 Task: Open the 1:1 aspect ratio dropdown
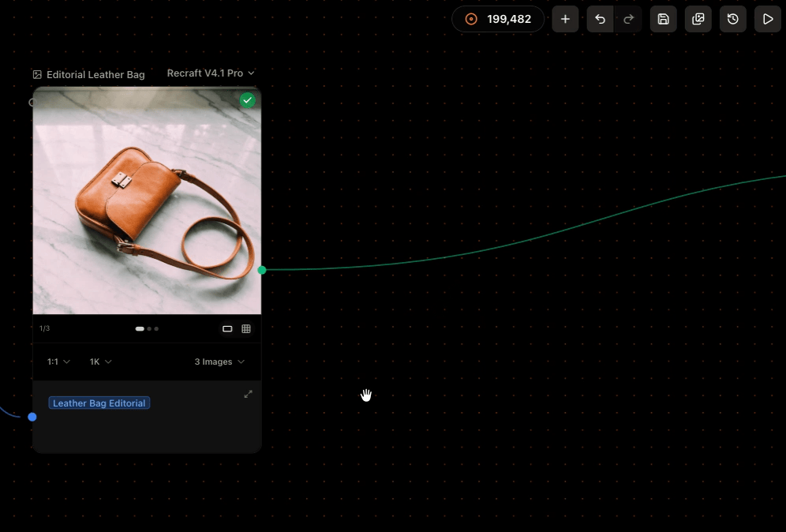pyautogui.click(x=58, y=362)
